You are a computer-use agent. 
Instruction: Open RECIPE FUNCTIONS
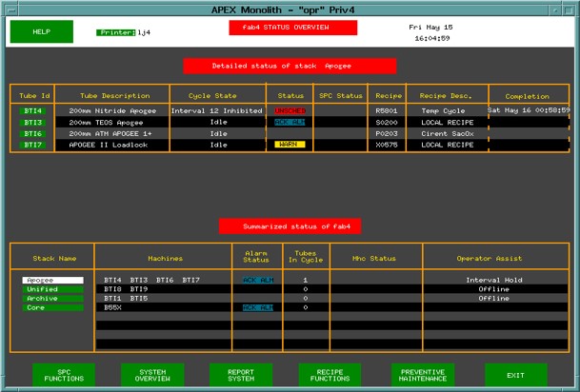point(330,374)
